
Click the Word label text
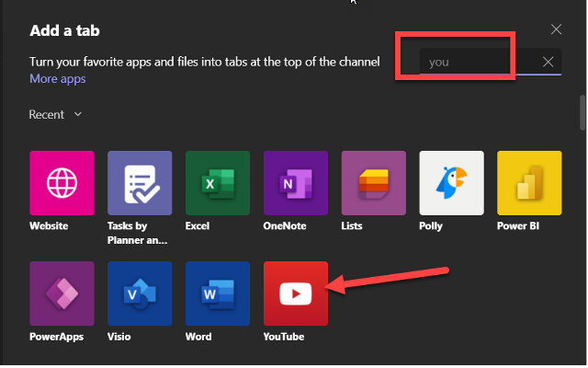pos(198,337)
